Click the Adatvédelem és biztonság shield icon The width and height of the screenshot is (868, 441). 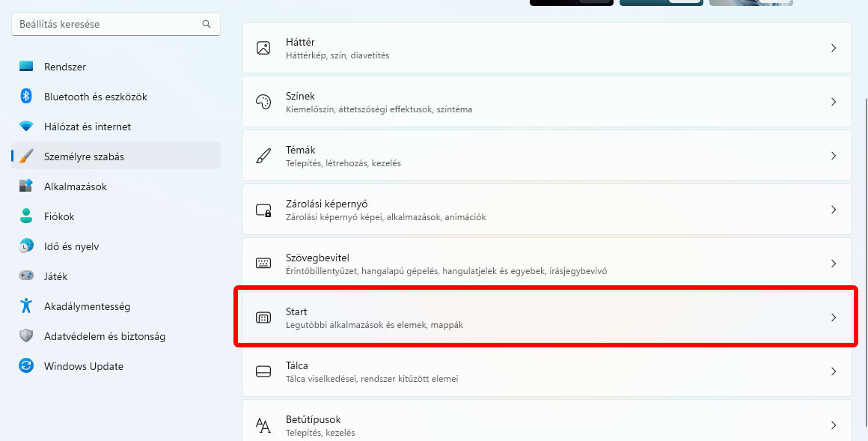[x=26, y=336]
